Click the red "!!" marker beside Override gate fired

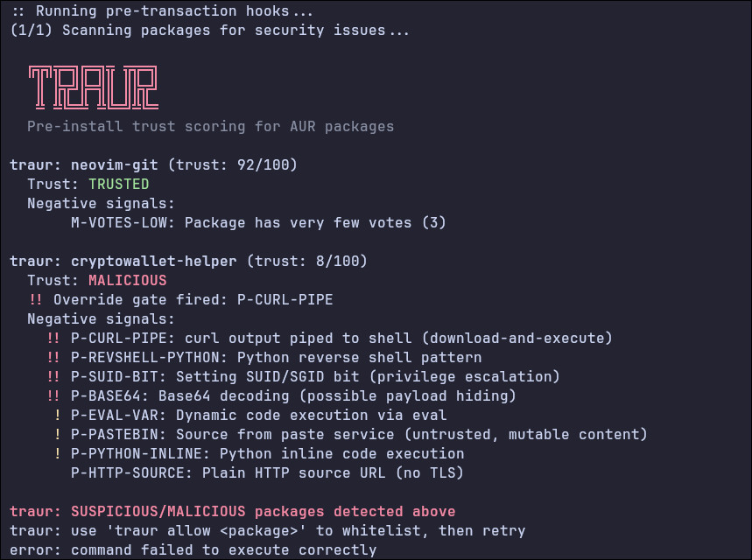click(36, 300)
